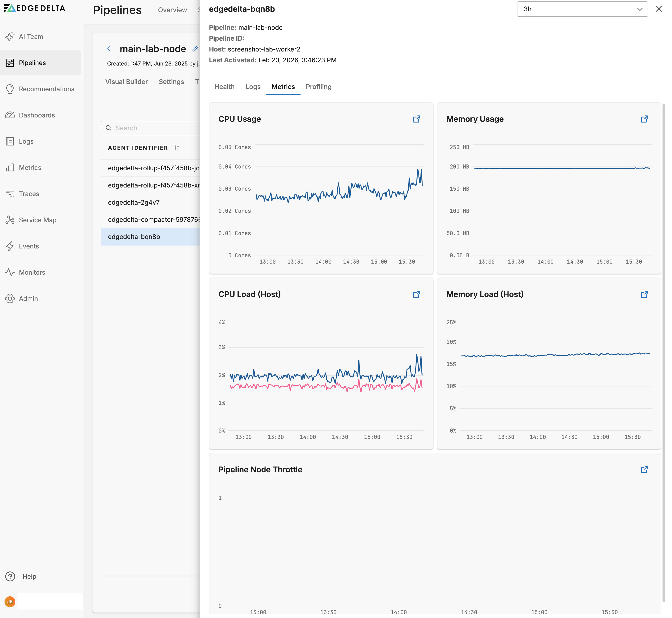The width and height of the screenshot is (672, 618).
Task: Open Memory Load (Host) external link icon
Action: [x=644, y=294]
